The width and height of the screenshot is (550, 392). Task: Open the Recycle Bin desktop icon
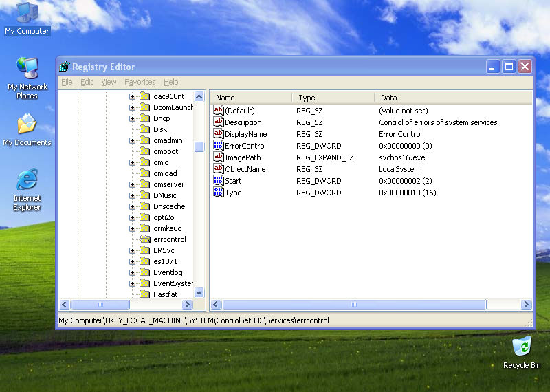click(522, 345)
